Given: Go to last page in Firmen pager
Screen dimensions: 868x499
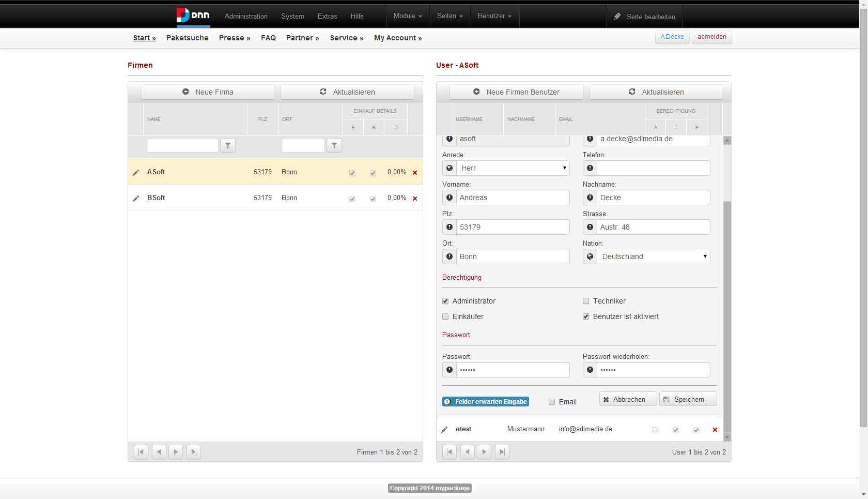Looking at the screenshot, I should coord(194,452).
